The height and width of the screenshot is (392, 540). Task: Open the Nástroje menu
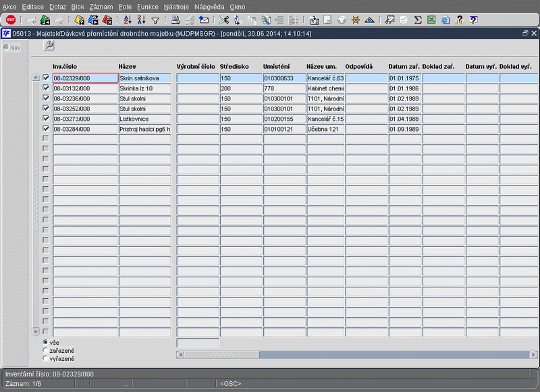(x=176, y=7)
